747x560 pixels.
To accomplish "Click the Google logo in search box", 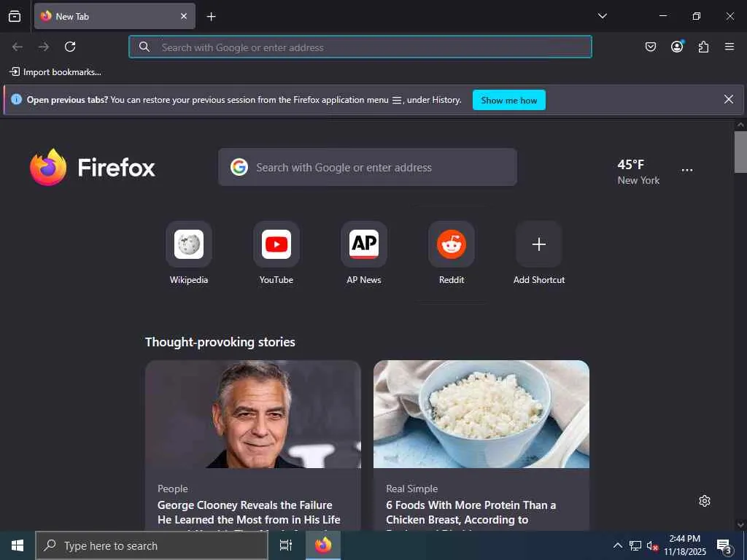I will (x=239, y=167).
